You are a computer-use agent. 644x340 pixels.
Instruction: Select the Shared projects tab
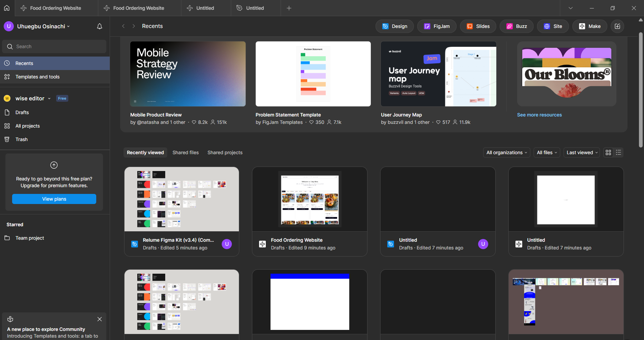(x=225, y=152)
